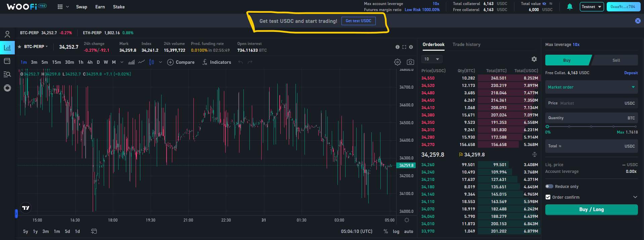Viewport: 644px width, 240px height.
Task: Toggle log scale on the chart
Action: 396,231
